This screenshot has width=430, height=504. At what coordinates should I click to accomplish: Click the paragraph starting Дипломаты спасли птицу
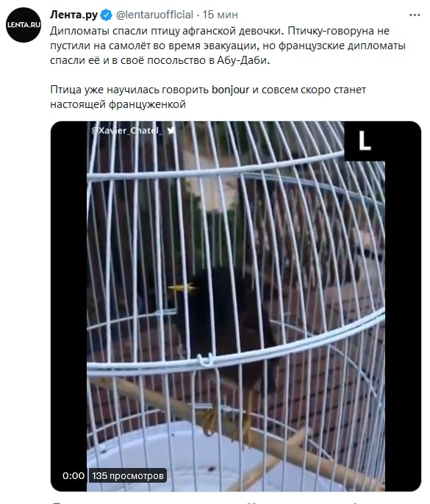(228, 46)
